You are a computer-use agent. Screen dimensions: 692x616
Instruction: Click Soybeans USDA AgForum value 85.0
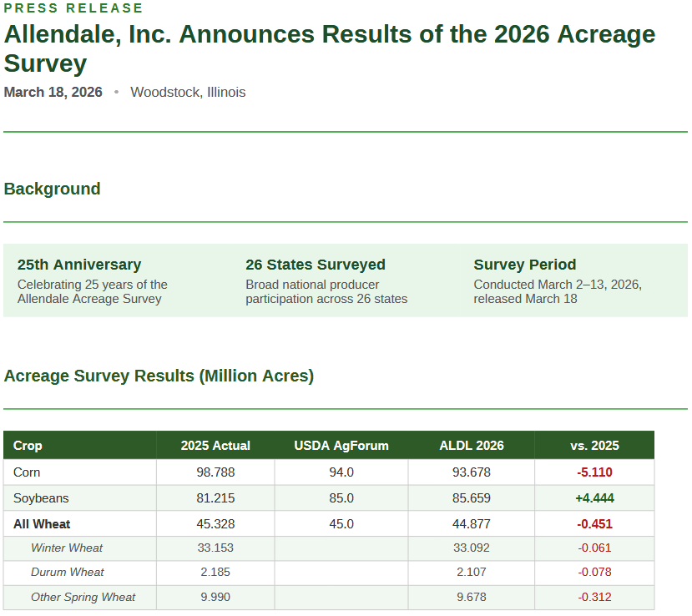(341, 498)
